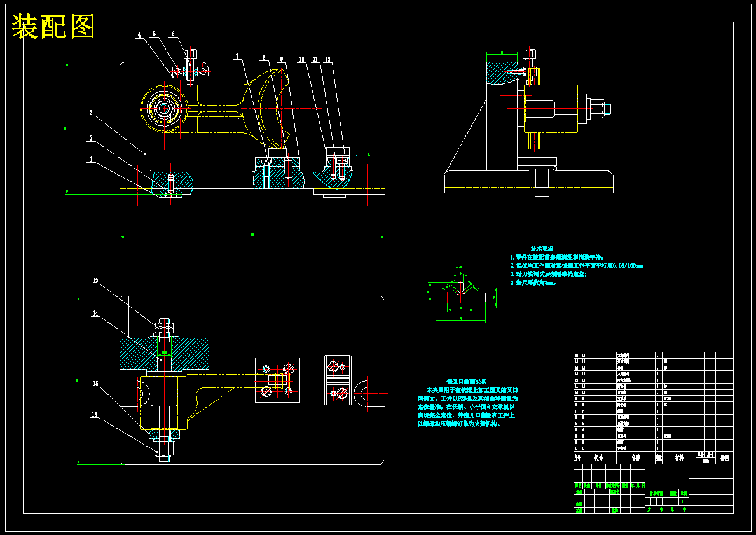Image resolution: width=756 pixels, height=535 pixels.
Task: Select callout number 15 in the top view
Action: click(x=95, y=384)
